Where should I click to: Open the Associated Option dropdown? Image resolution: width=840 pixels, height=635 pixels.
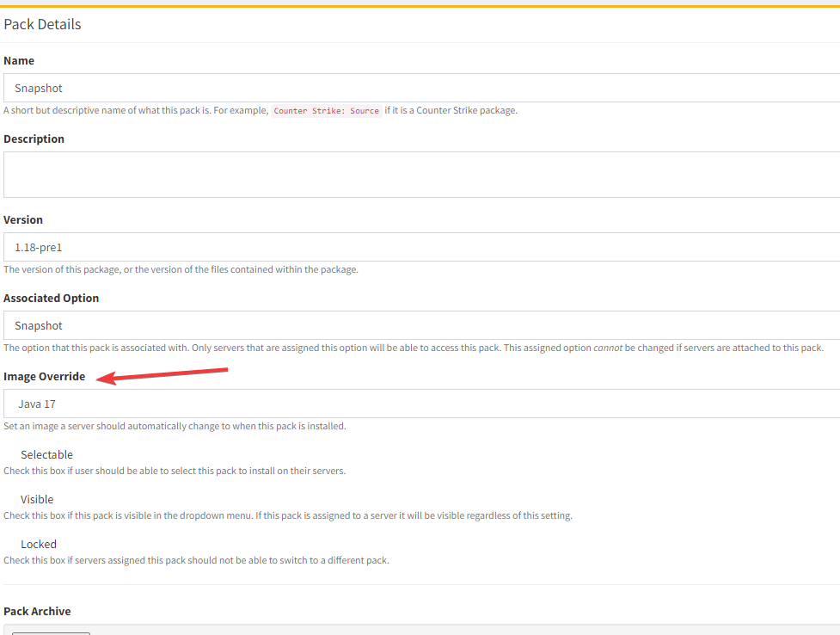(x=421, y=325)
